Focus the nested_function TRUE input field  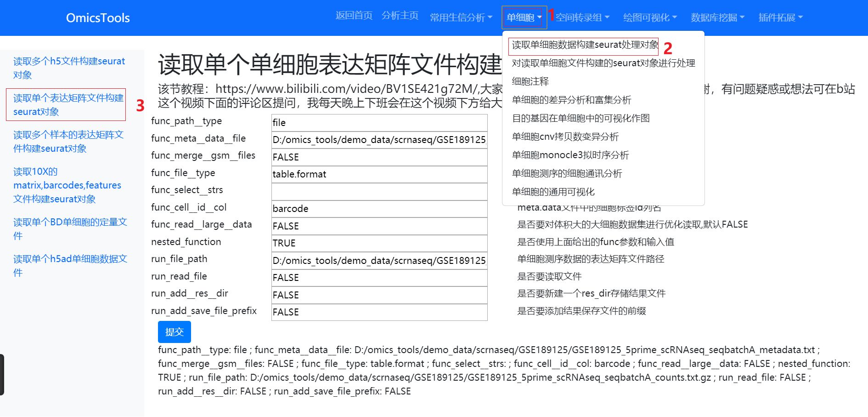pyautogui.click(x=379, y=243)
